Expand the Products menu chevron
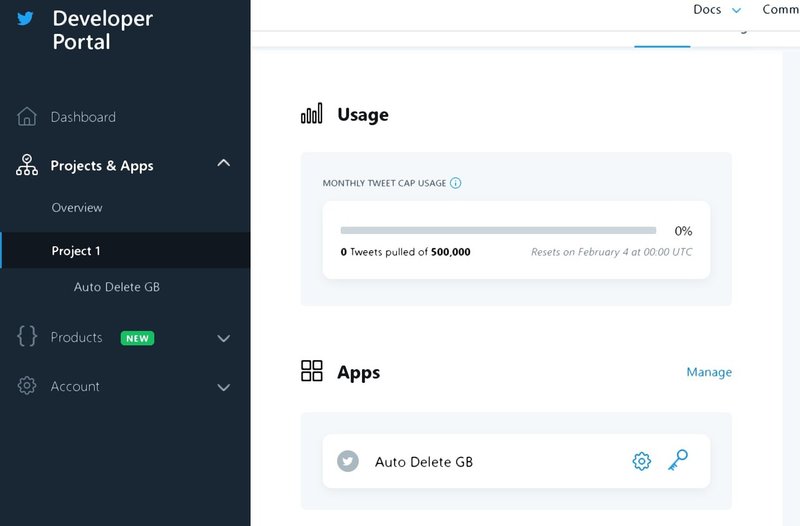The width and height of the screenshot is (800, 526). point(224,339)
